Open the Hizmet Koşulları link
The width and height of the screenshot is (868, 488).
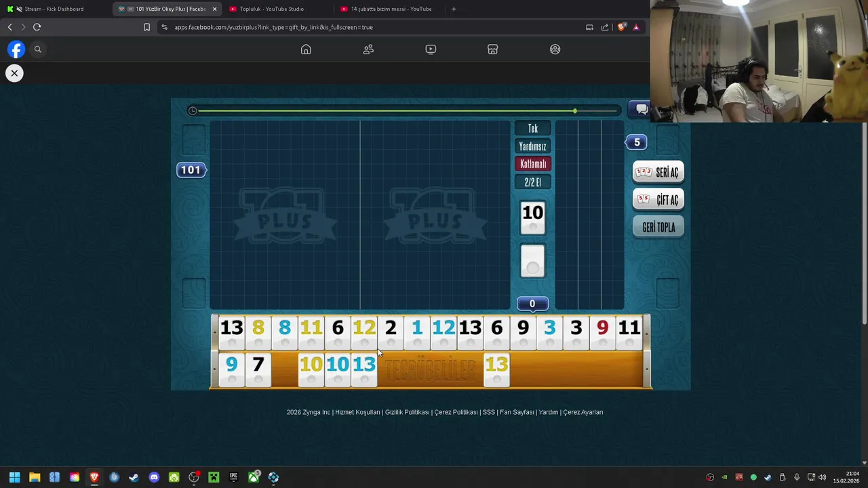357,412
